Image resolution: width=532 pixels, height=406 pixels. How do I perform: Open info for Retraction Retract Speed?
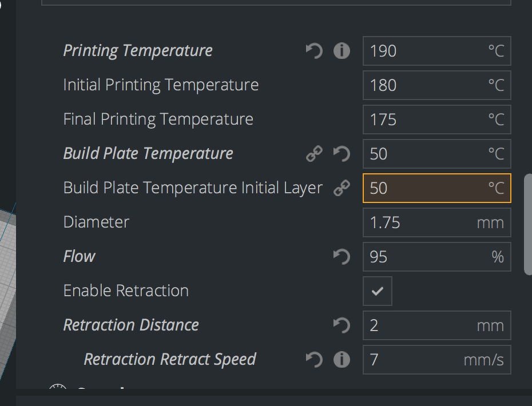click(342, 359)
